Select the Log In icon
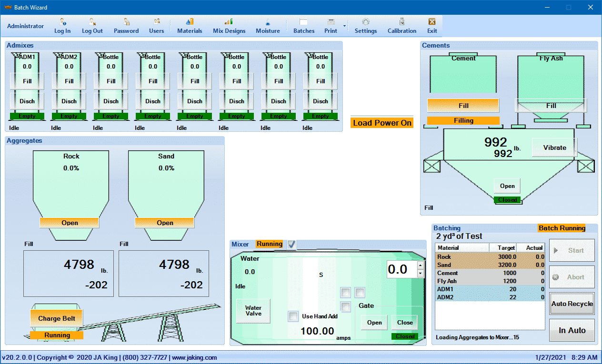This screenshot has height=364, width=602. (x=62, y=26)
